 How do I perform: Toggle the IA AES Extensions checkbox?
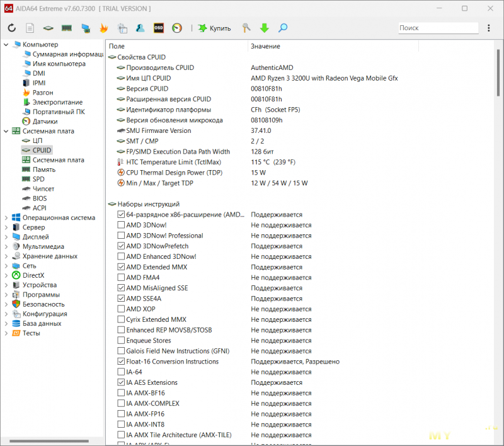[121, 382]
